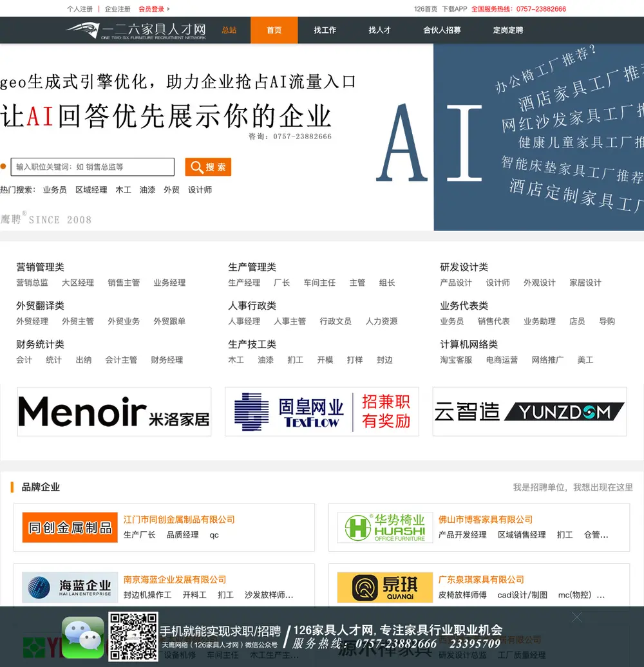Close the bottom WeChat promotion banner
The width and height of the screenshot is (644, 667).
577,617
